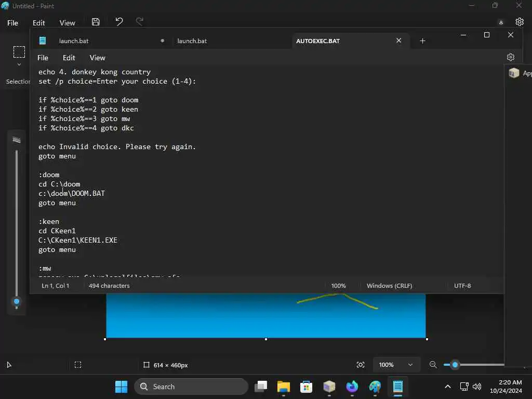Click the Notepad app icon in title bar
The height and width of the screenshot is (399, 532).
click(43, 41)
